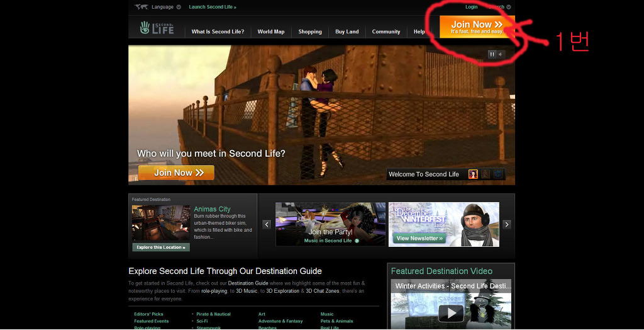The image size is (644, 330).
Task: Select the Buy Land menu item
Action: 347,31
